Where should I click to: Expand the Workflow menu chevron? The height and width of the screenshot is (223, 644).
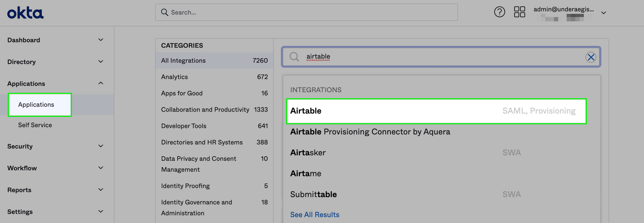click(101, 168)
